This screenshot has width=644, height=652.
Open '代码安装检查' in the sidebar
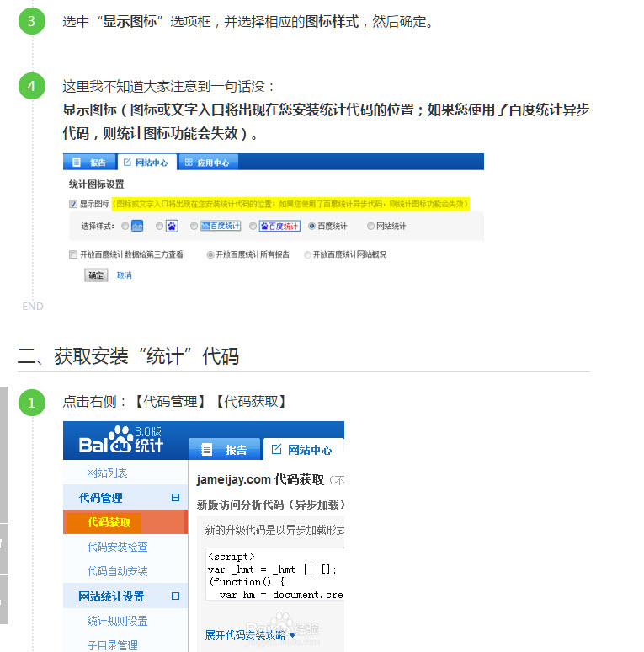click(117, 547)
